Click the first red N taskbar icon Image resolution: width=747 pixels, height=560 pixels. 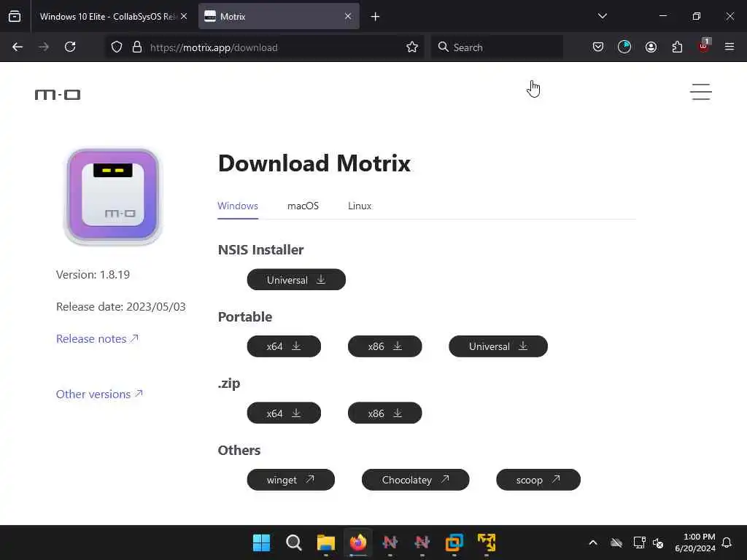pos(390,542)
